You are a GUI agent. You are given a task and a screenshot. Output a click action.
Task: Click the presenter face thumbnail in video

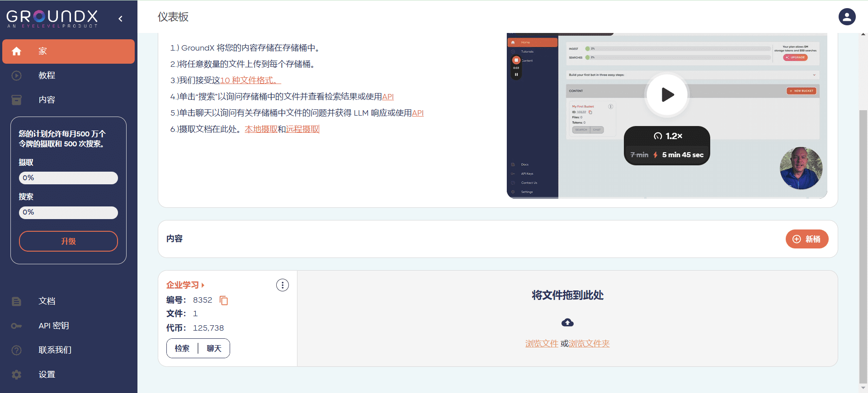click(x=801, y=168)
